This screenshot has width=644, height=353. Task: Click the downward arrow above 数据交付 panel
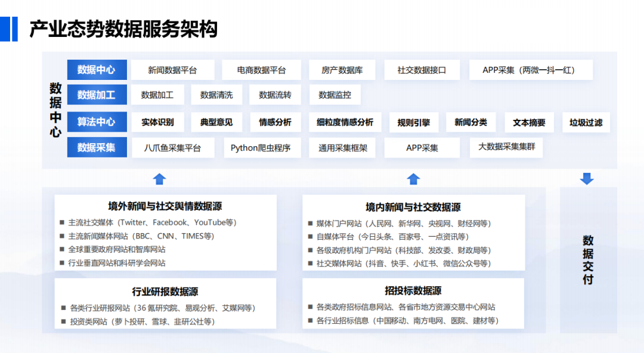pyautogui.click(x=588, y=178)
